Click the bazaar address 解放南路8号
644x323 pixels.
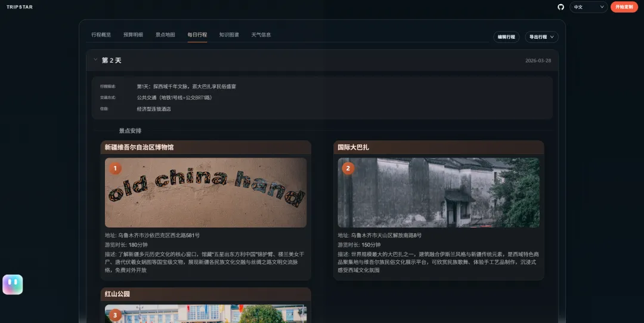(x=379, y=235)
